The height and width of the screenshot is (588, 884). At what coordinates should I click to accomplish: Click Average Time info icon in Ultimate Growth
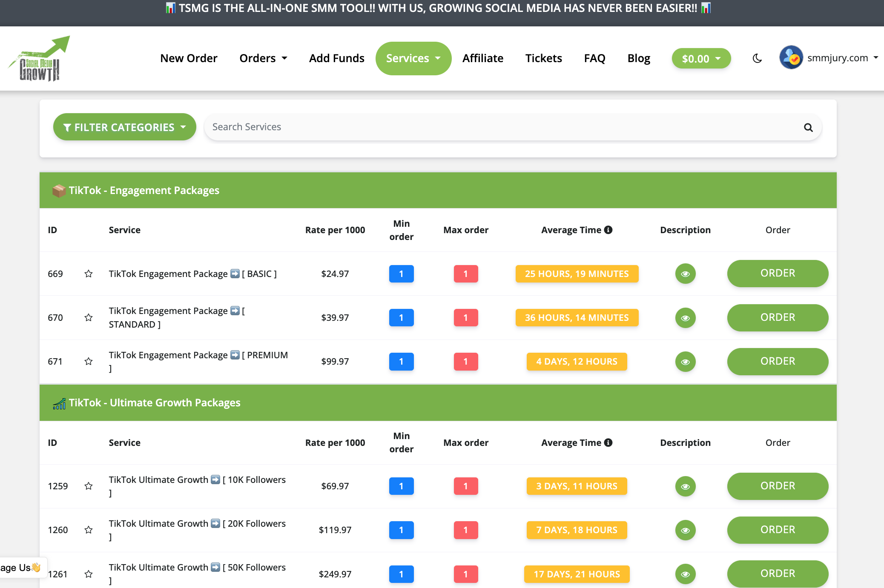point(608,442)
